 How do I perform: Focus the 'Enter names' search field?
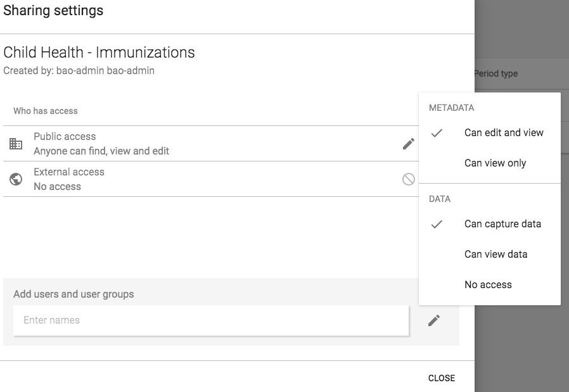210,320
